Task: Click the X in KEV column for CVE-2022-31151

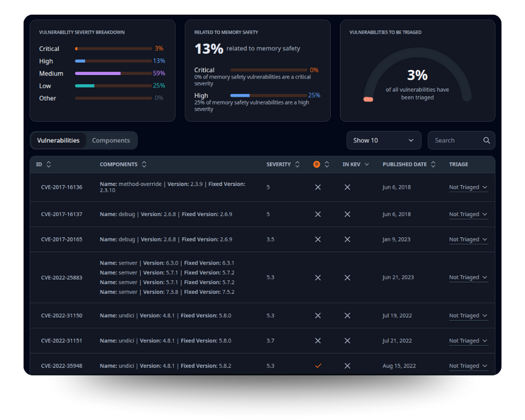Action: (347, 340)
